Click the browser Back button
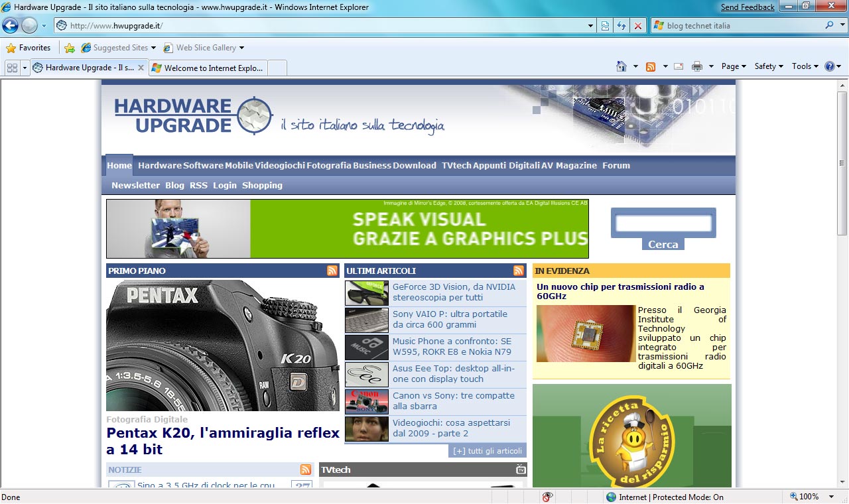 [11, 26]
